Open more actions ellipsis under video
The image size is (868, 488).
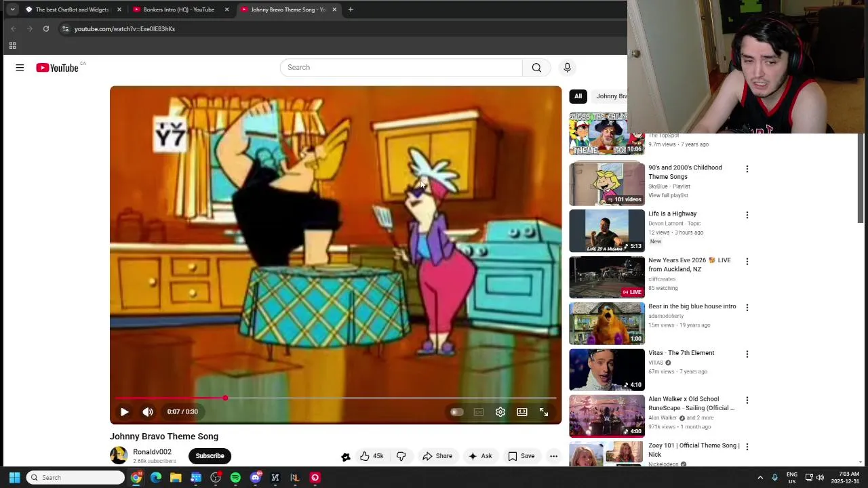click(x=553, y=456)
